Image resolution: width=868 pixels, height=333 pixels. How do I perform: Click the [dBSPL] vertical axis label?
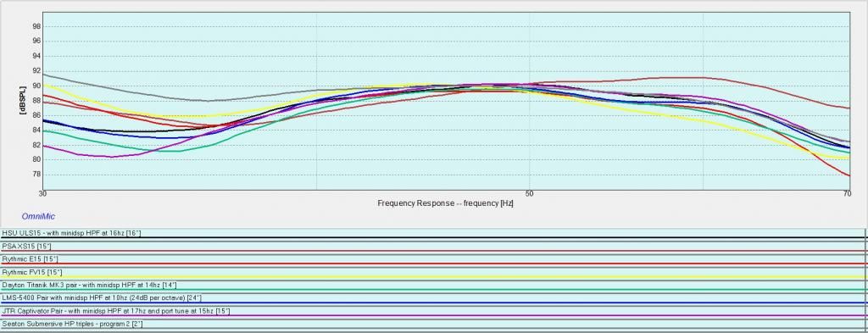pos(23,100)
